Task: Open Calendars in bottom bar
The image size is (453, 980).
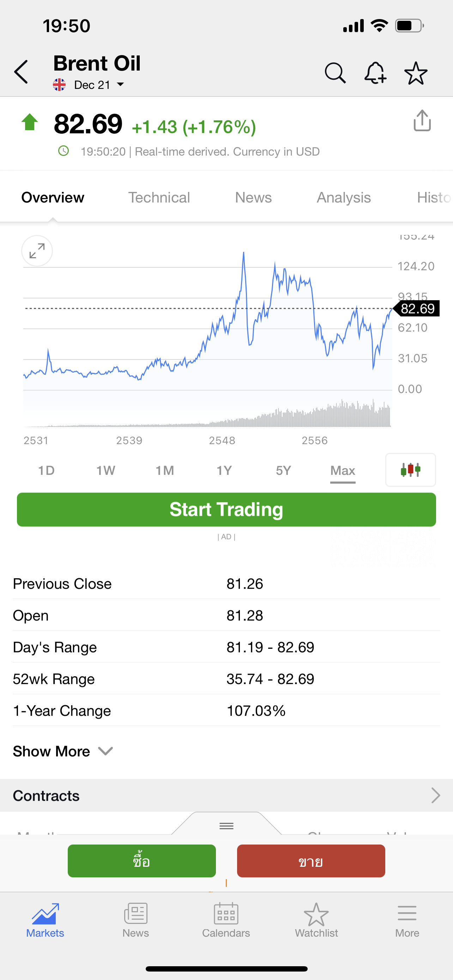Action: 226,921
